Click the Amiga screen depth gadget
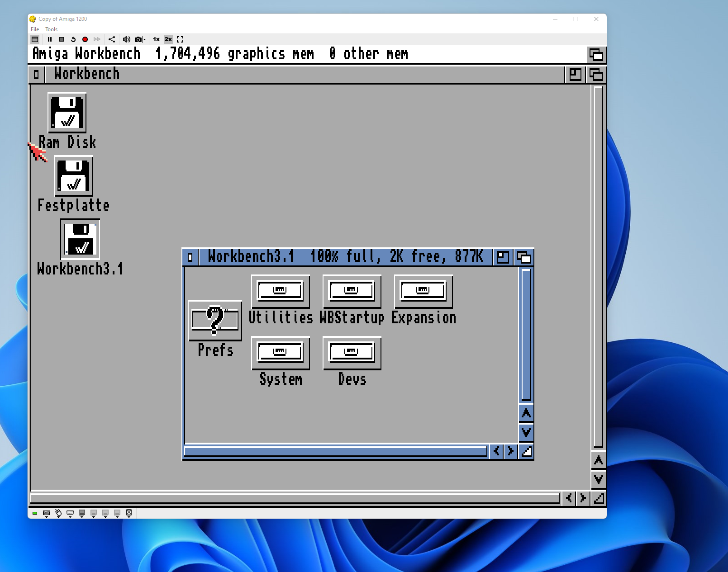 [x=596, y=55]
